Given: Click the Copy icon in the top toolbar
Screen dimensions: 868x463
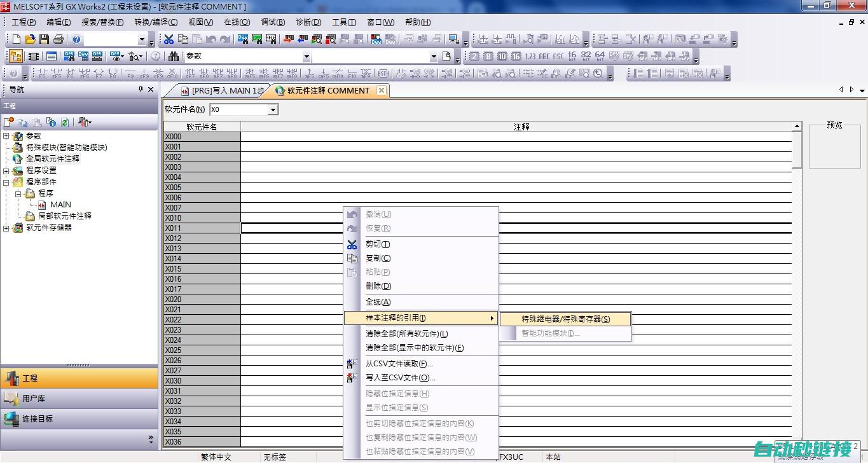Looking at the screenshot, I should 183,39.
